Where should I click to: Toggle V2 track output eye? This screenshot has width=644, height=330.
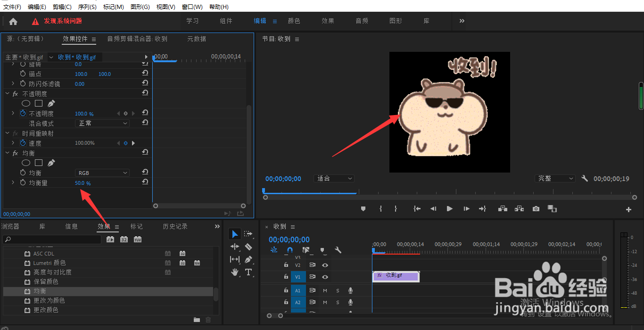(x=325, y=265)
